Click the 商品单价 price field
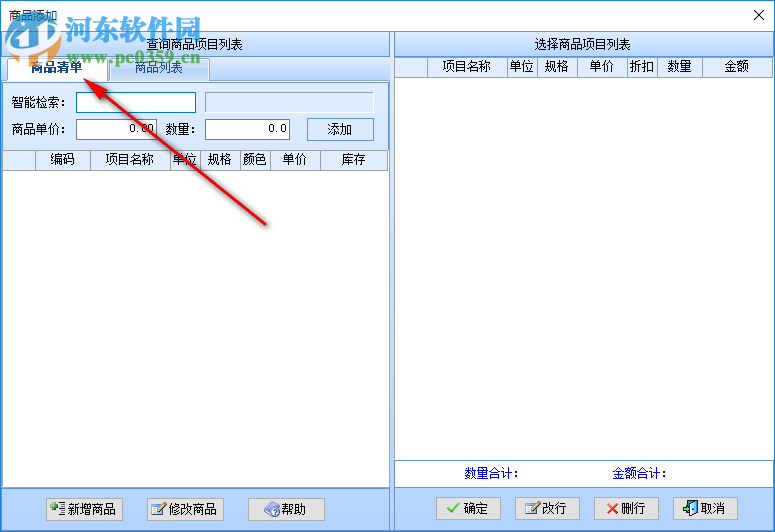 116,129
